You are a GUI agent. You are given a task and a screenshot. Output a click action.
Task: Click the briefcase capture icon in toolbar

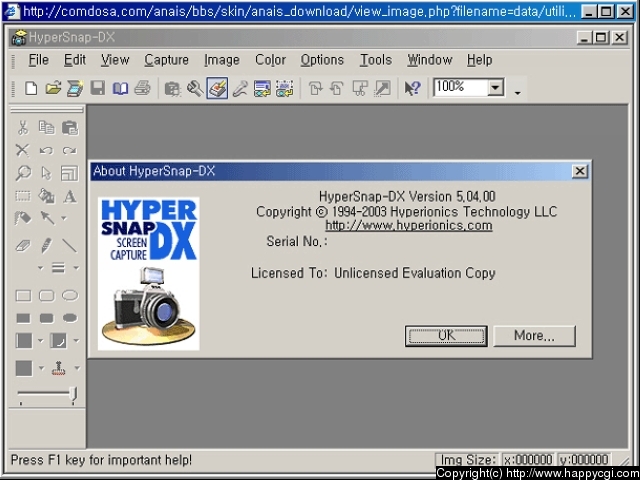172,88
